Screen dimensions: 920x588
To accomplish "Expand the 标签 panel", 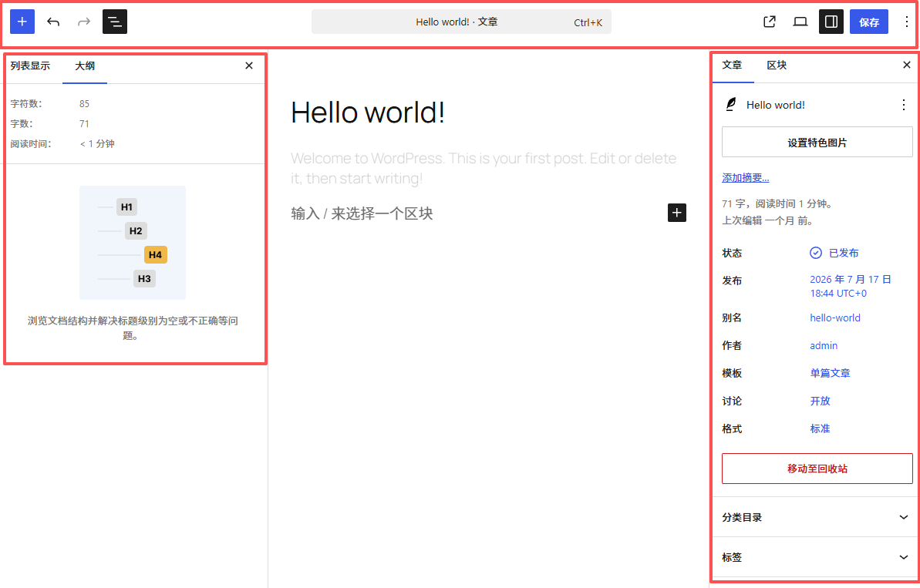I will pos(815,557).
